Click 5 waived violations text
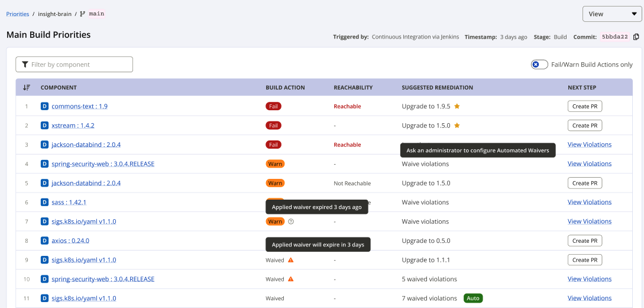 (x=429, y=279)
